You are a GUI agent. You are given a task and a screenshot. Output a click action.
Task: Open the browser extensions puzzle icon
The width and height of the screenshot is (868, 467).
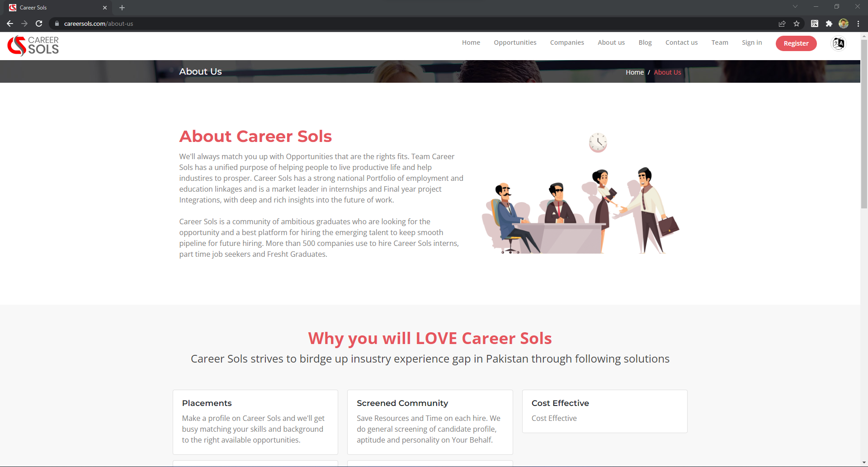tap(829, 24)
